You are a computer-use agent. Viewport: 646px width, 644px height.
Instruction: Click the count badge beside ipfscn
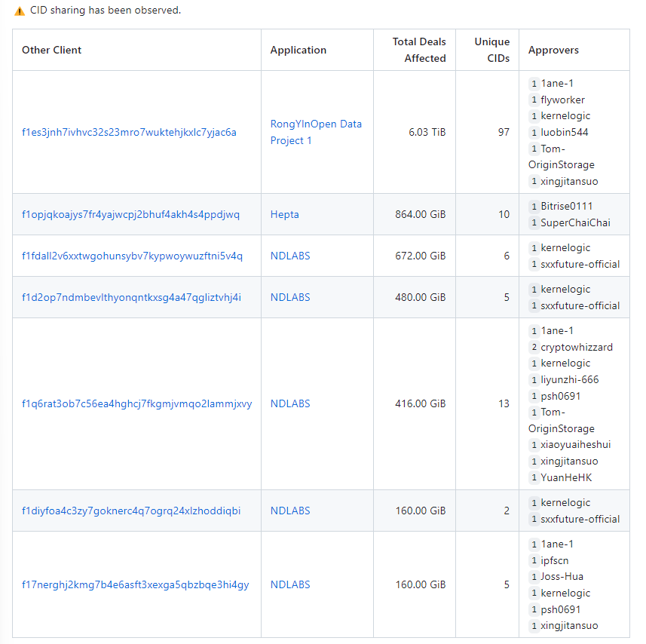click(x=534, y=560)
